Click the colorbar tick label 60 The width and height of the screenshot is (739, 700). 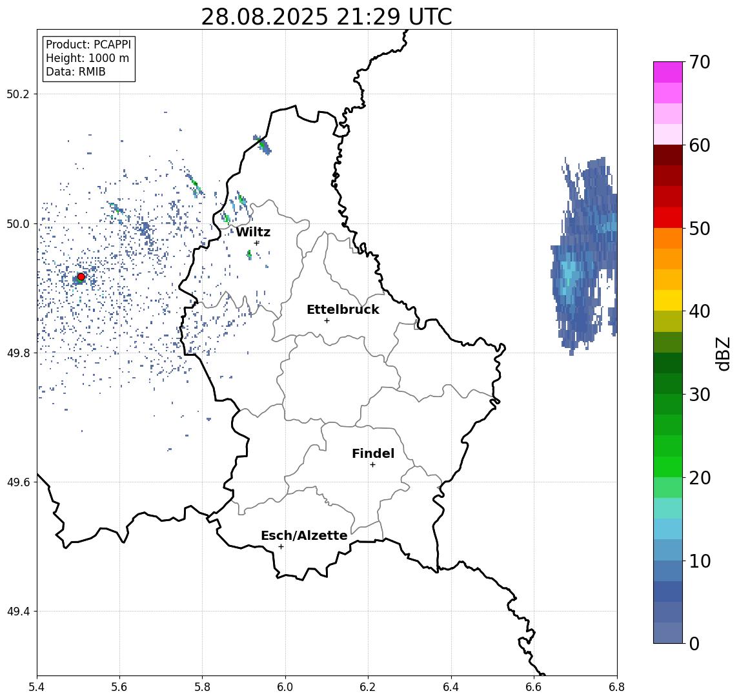click(x=700, y=145)
